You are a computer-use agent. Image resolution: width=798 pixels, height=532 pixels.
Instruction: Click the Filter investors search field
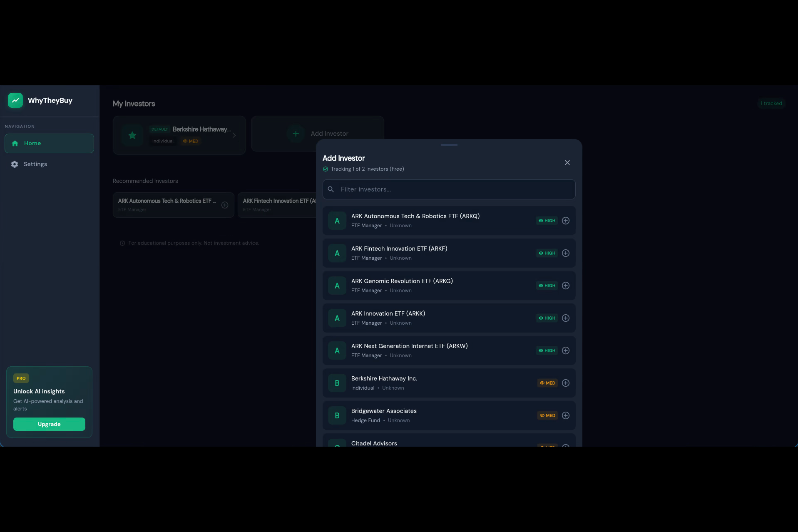[x=449, y=189]
